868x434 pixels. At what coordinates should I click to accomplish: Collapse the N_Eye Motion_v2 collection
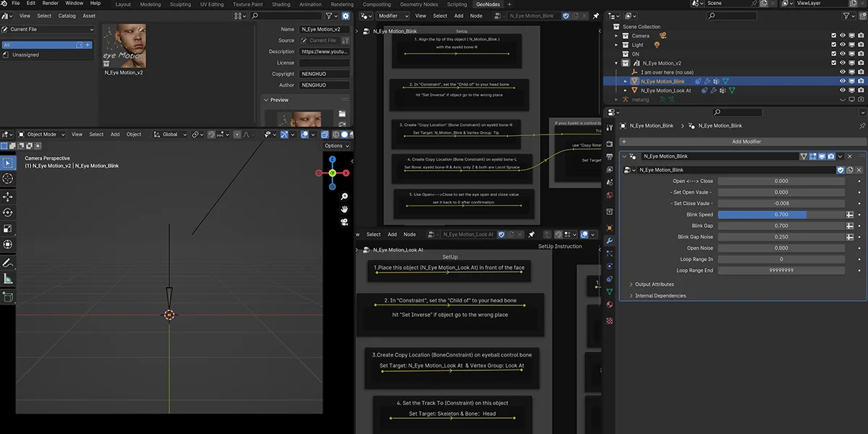point(616,62)
